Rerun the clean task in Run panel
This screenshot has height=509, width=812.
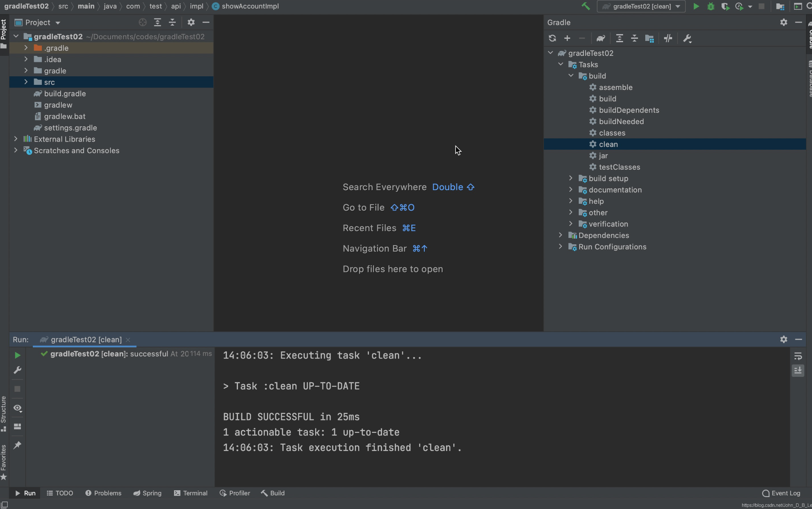pos(17,355)
